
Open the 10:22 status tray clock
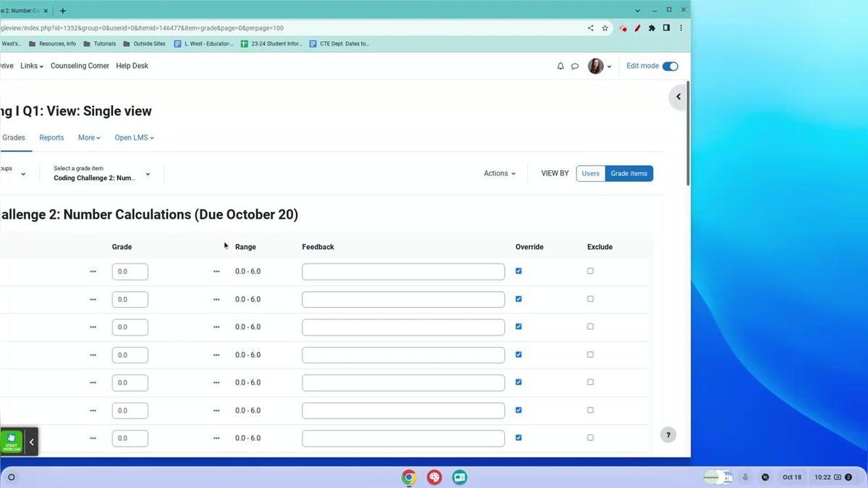pos(822,477)
